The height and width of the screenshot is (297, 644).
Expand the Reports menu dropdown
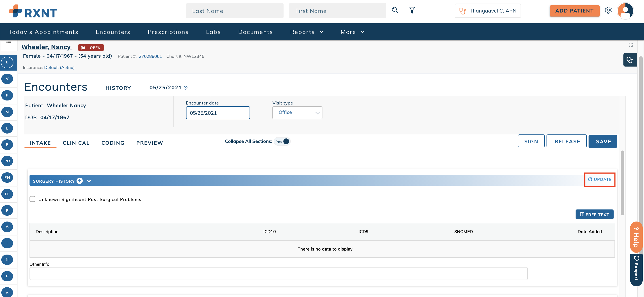click(307, 32)
